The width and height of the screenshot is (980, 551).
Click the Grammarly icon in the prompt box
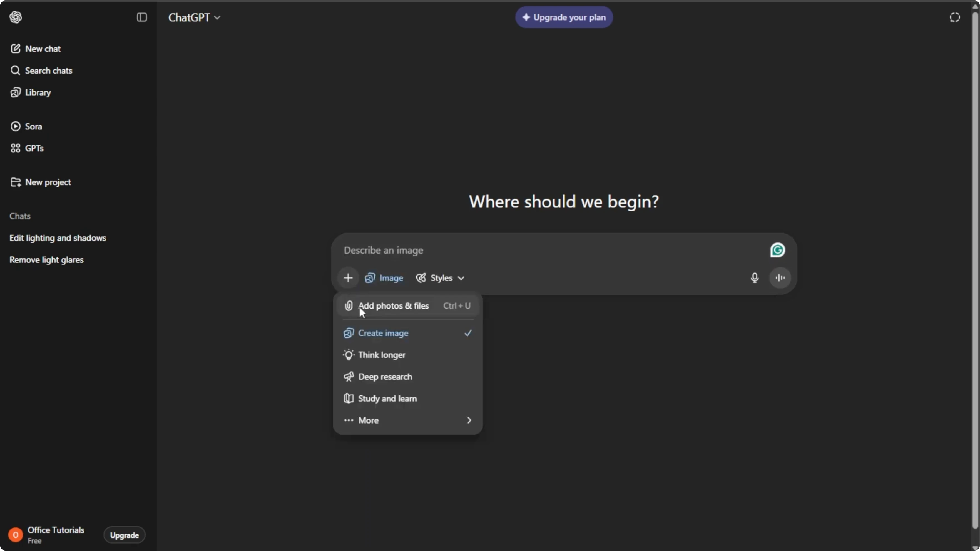(777, 250)
